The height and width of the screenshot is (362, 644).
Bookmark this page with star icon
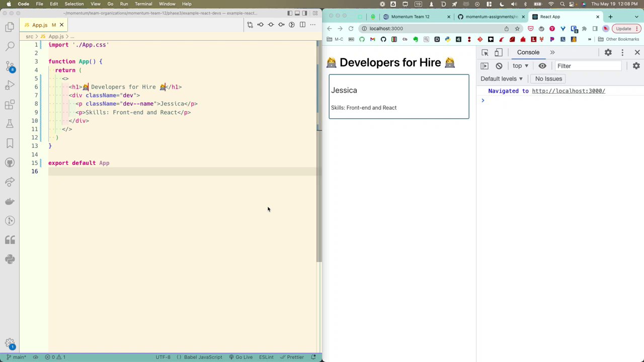[517, 29]
